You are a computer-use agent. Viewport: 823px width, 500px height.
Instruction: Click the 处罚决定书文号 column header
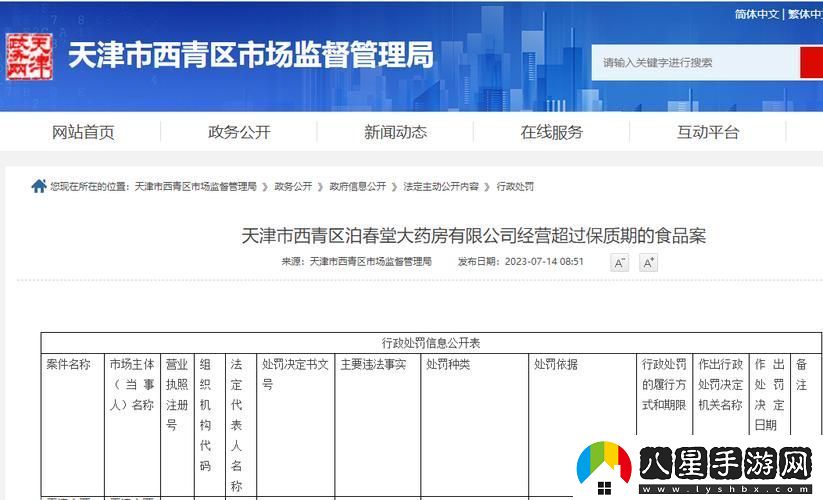295,374
